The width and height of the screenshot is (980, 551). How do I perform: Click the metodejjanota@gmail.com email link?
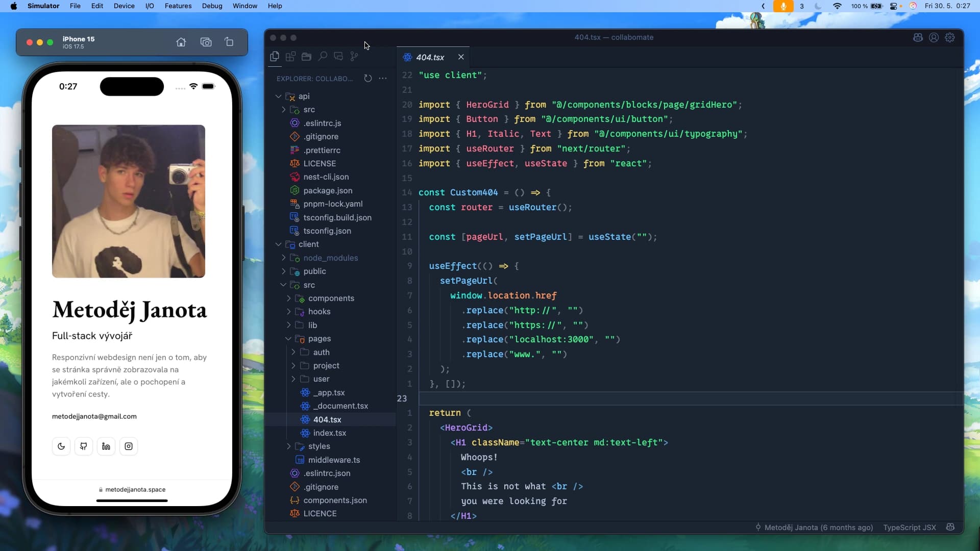tap(94, 416)
